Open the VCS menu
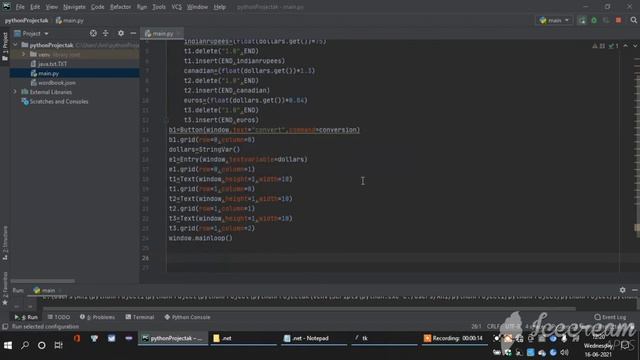The height and width of the screenshot is (360, 640). point(176,7)
